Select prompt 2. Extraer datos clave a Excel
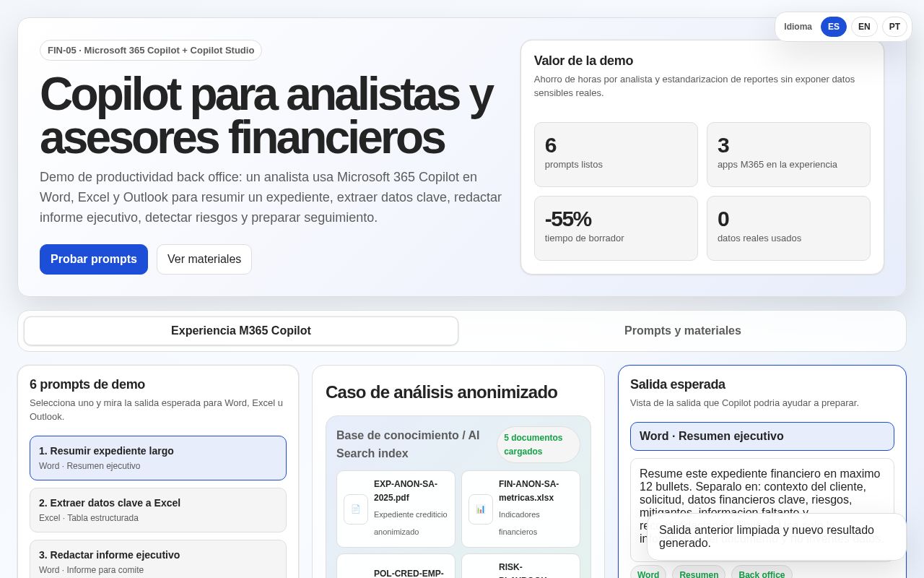Screen dimensions: 924x578 [x=158, y=510]
